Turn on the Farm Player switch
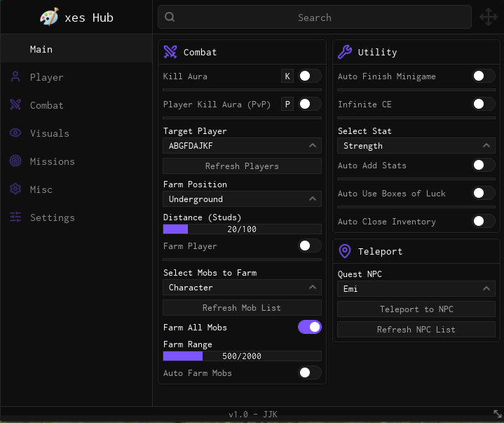The image size is (504, 423). pos(310,246)
